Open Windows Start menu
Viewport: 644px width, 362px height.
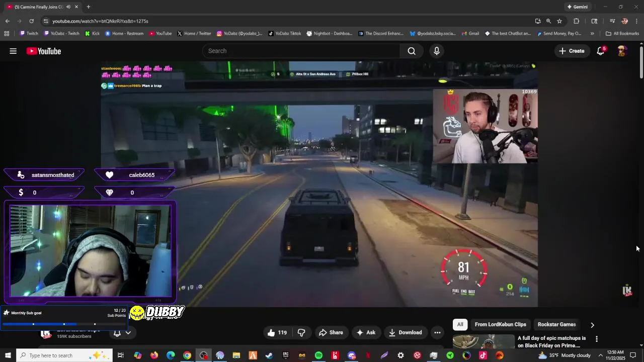(x=8, y=355)
